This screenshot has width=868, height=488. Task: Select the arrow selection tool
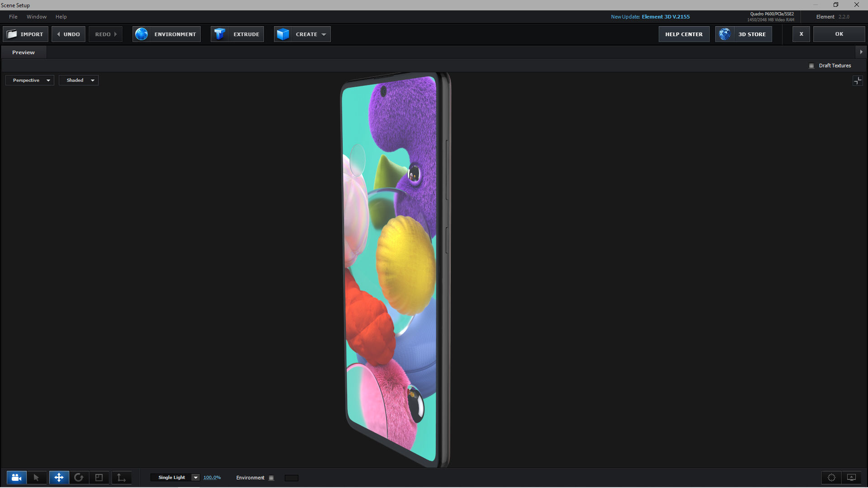37,478
